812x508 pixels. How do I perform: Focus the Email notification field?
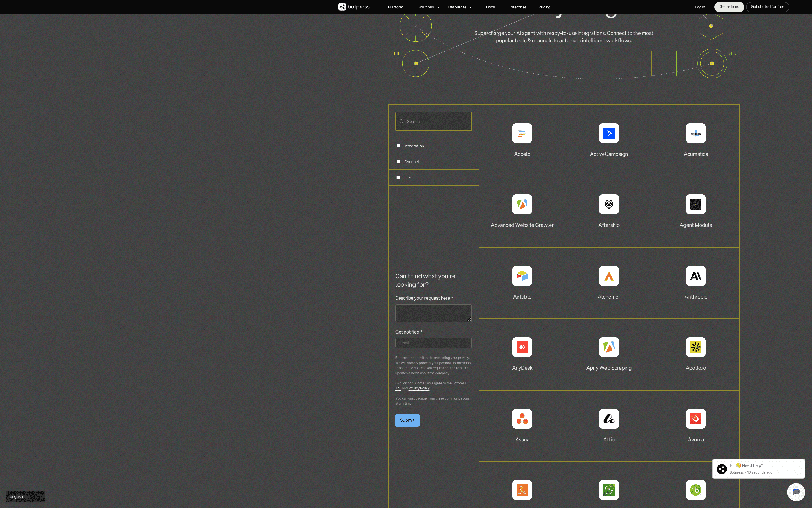tap(433, 343)
